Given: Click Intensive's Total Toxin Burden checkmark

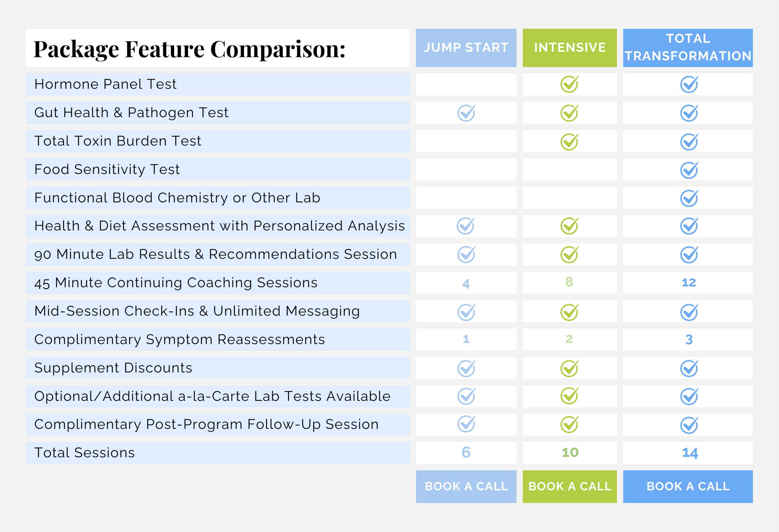Looking at the screenshot, I should [x=569, y=142].
